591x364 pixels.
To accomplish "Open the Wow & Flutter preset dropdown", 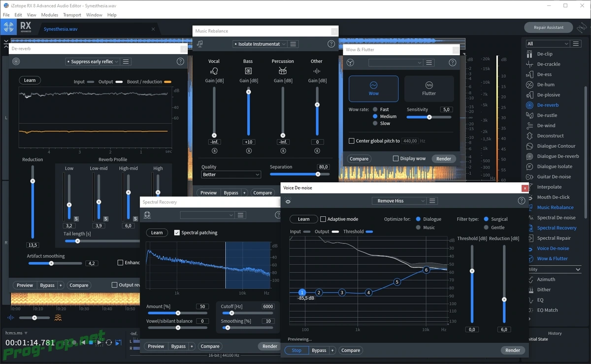I will pyautogui.click(x=395, y=63).
